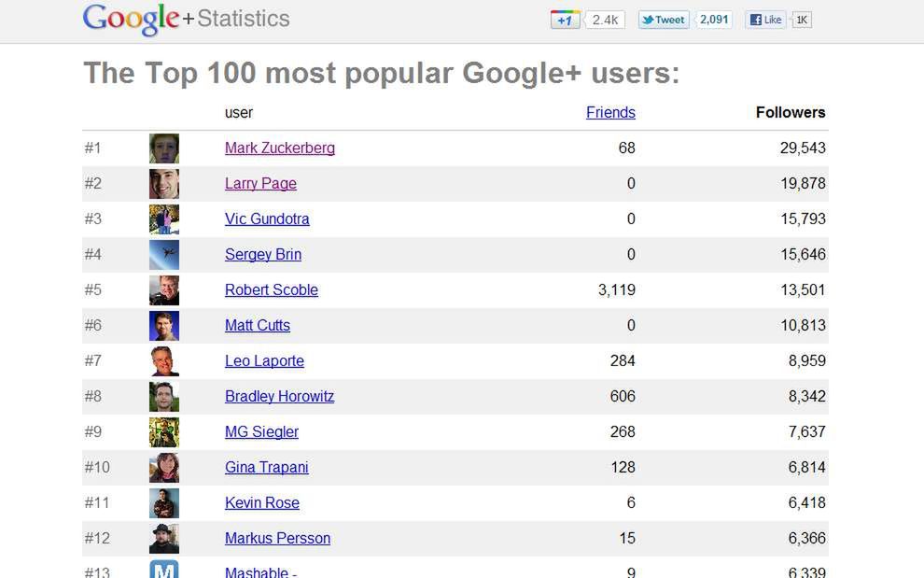
Task: Click the Google +1 button
Action: [x=565, y=20]
